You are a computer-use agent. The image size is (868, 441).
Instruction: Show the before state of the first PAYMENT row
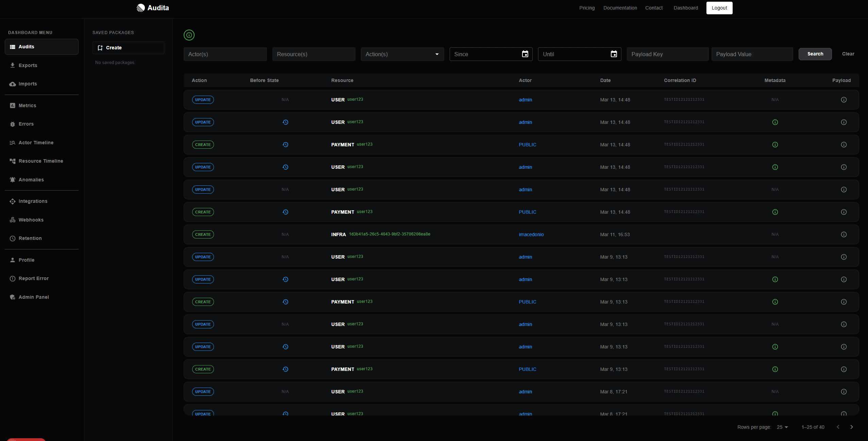[x=285, y=144]
